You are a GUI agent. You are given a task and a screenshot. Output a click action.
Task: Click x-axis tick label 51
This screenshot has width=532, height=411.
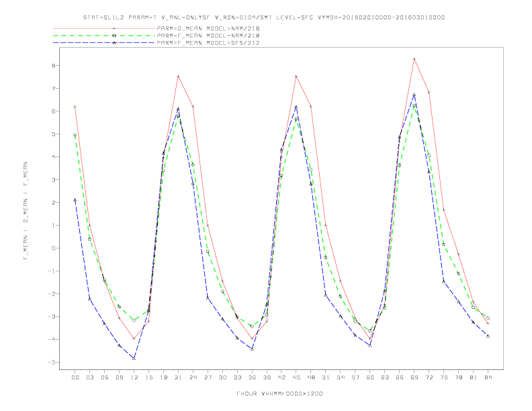point(326,377)
